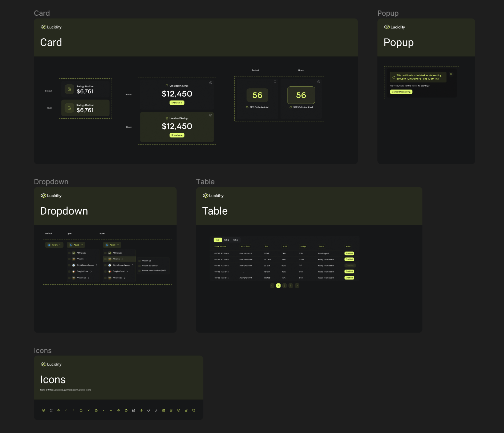
Task: Click info icon on hover Unrealized Savings card
Action: point(211,115)
